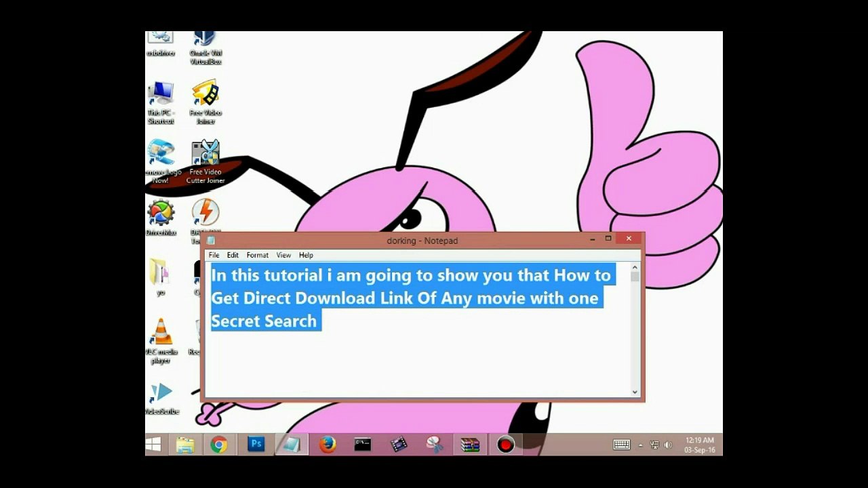Select the usbdriver desktop icon
Screen dimensions: 868x488
pyautogui.click(x=161, y=44)
